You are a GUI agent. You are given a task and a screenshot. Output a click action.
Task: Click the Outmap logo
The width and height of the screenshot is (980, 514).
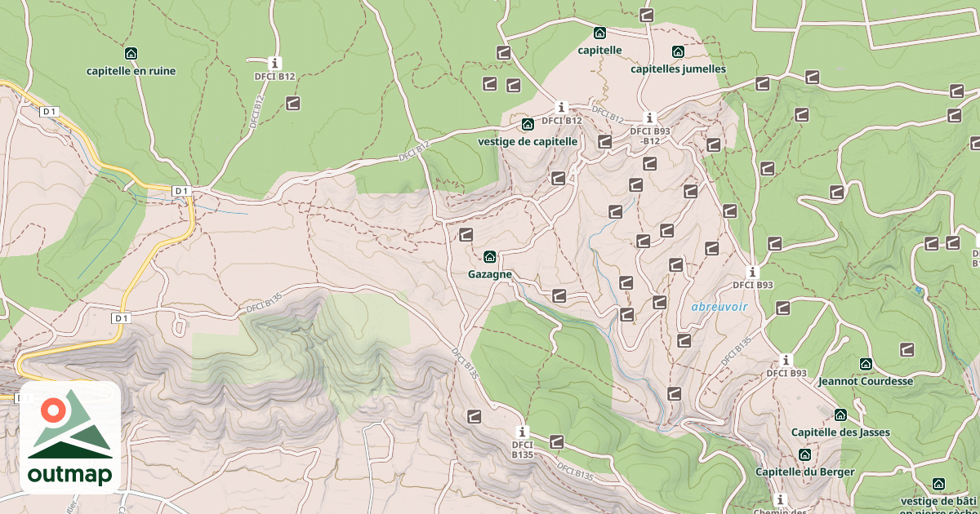coord(70,437)
